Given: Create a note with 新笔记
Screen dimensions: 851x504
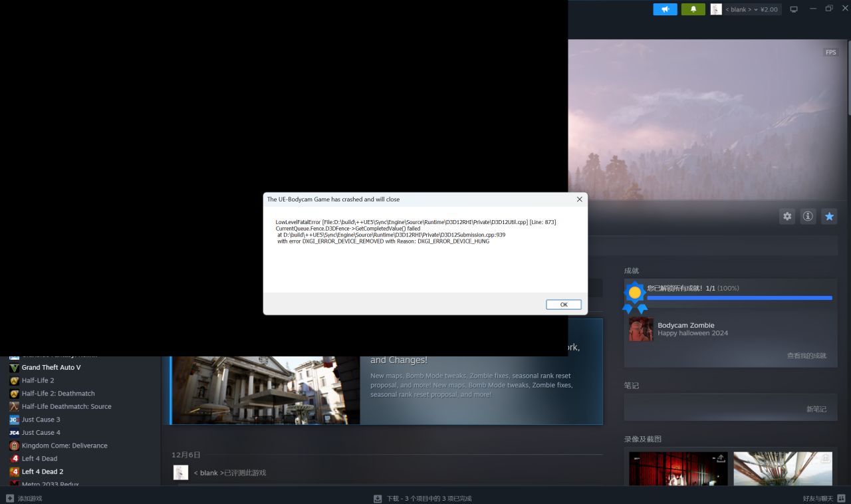Looking at the screenshot, I should click(x=816, y=409).
